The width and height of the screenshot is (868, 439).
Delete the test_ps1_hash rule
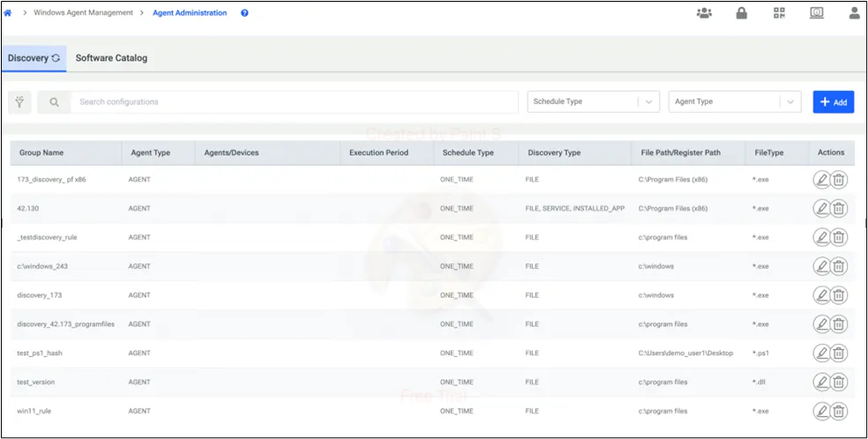[839, 353]
